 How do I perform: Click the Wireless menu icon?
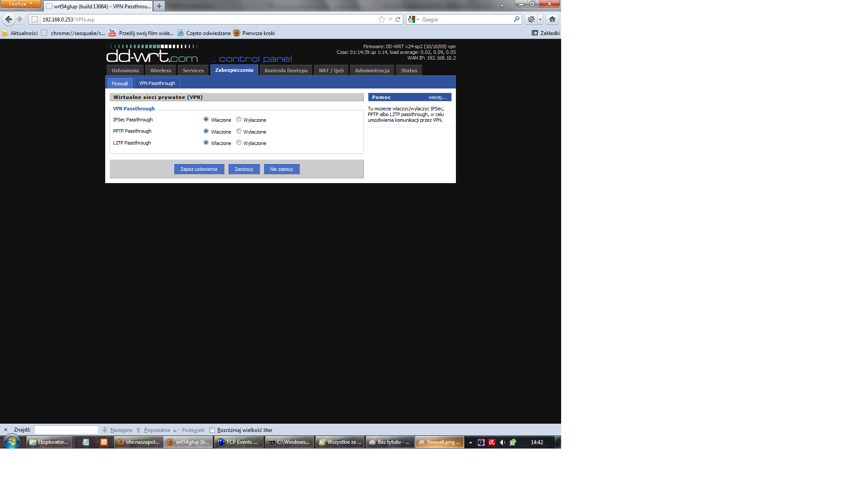(x=160, y=70)
